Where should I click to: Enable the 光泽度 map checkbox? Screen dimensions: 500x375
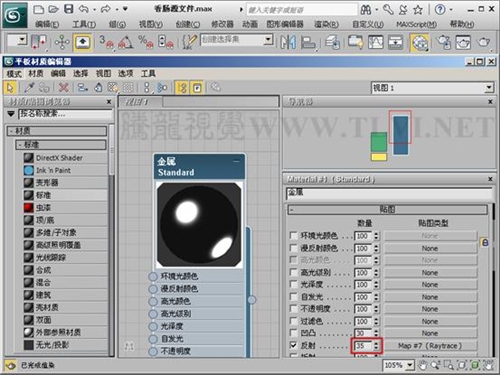pyautogui.click(x=293, y=285)
